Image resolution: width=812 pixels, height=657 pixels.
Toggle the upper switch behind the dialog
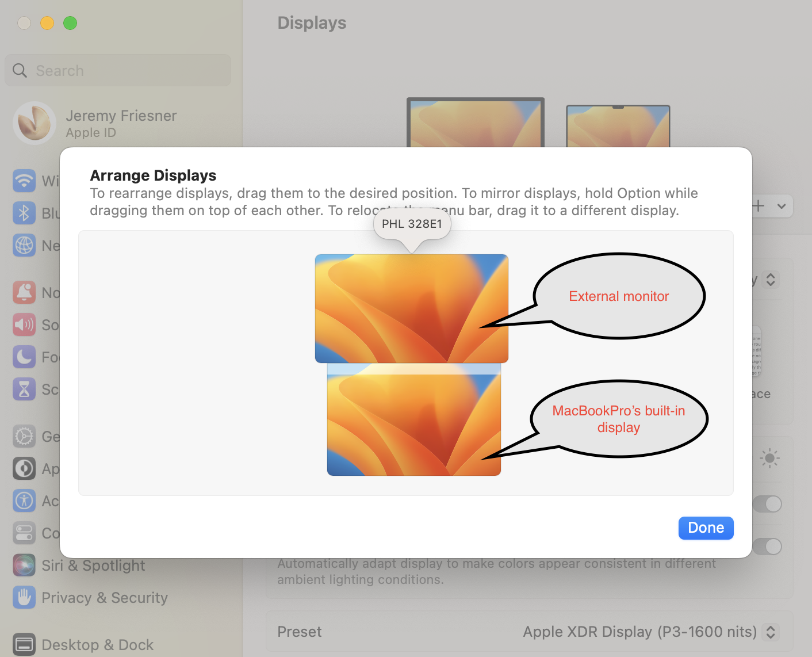pyautogui.click(x=768, y=504)
